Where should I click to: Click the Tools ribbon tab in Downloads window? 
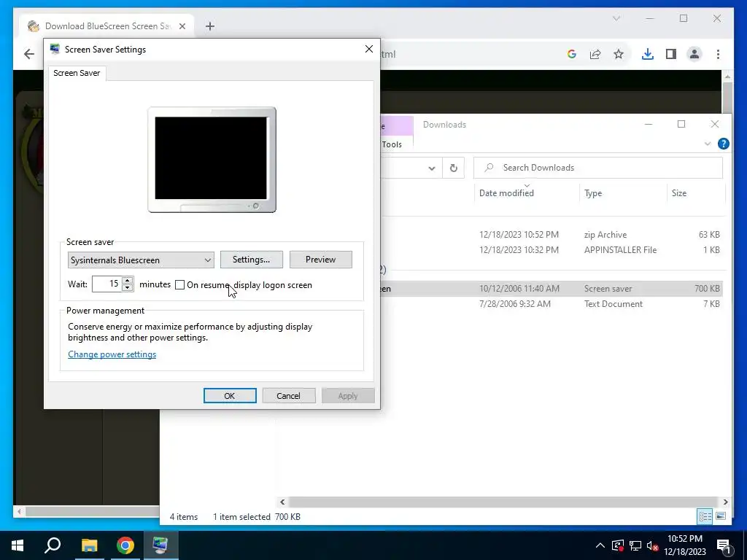[x=392, y=144]
